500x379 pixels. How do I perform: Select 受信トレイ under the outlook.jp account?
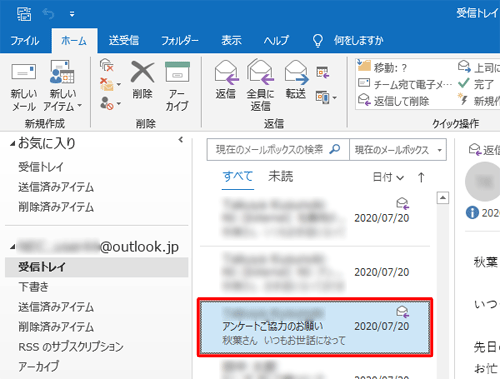point(97,267)
